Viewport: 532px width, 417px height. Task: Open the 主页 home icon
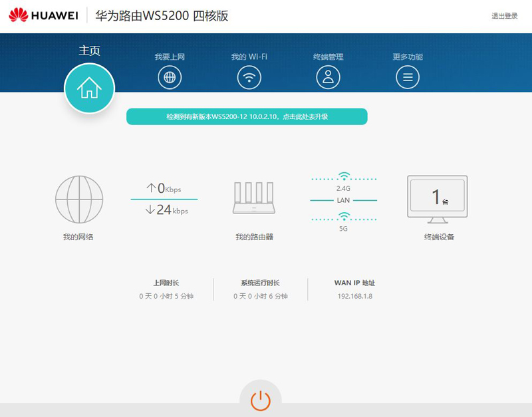point(90,87)
